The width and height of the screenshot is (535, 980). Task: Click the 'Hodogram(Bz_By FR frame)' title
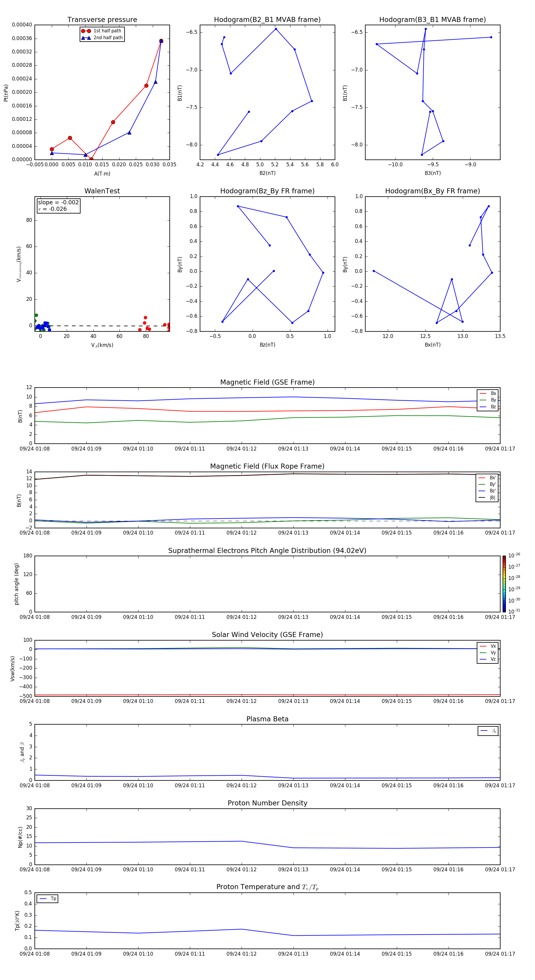coord(267,191)
